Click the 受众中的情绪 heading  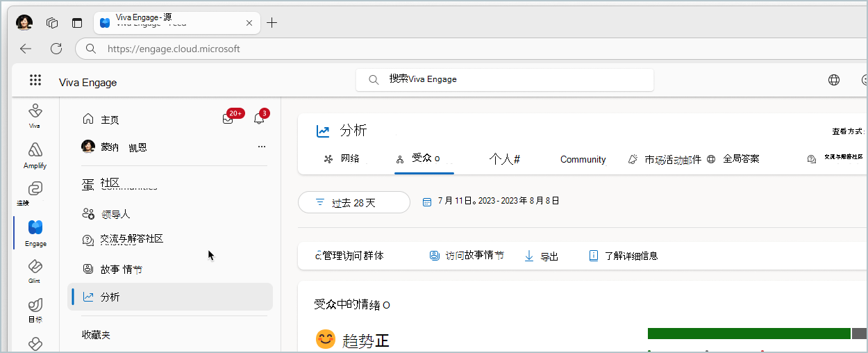352,304
